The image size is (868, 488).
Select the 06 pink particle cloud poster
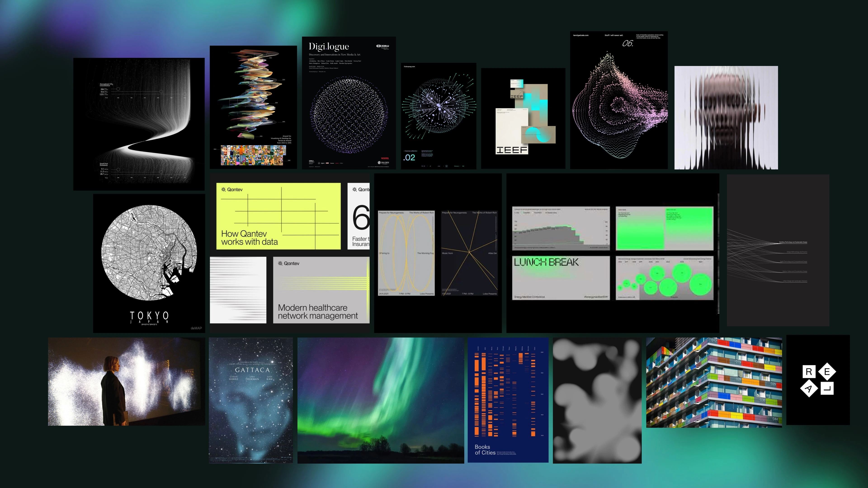(x=619, y=100)
